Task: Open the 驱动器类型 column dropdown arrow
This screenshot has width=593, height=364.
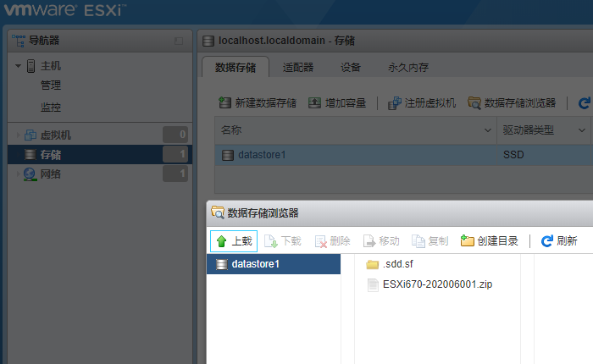Action: (x=582, y=130)
